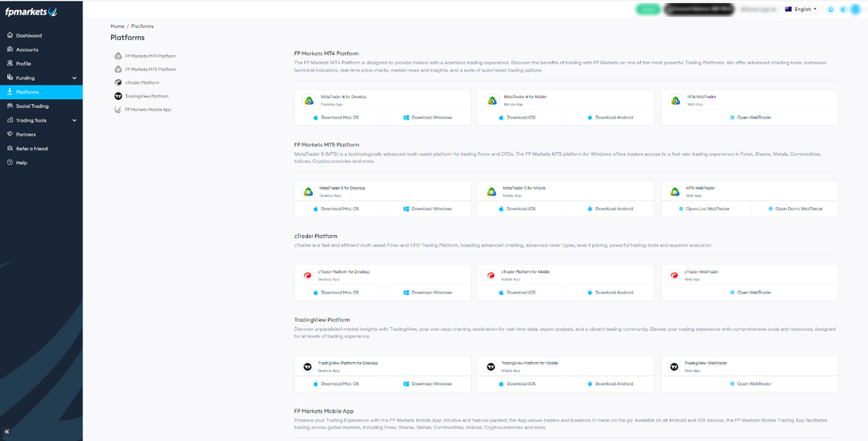The width and height of the screenshot is (868, 441).
Task: Collapse the sidebar with double-chevron icon
Action: tap(8, 432)
